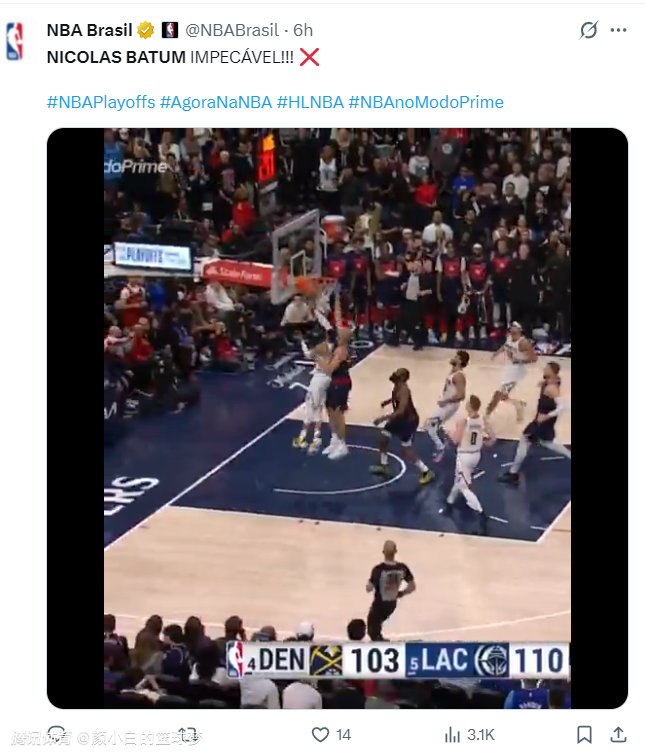Bookmark this post
This screenshot has height=755, width=645.
584,735
